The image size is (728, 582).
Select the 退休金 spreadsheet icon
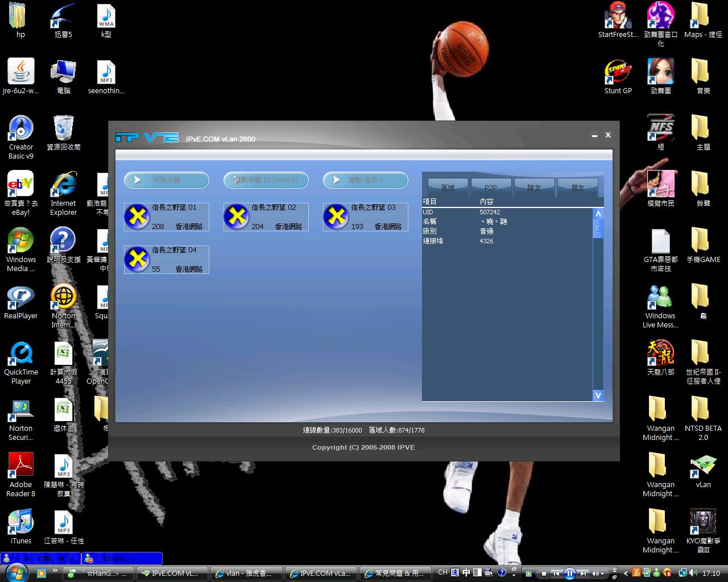tap(63, 414)
